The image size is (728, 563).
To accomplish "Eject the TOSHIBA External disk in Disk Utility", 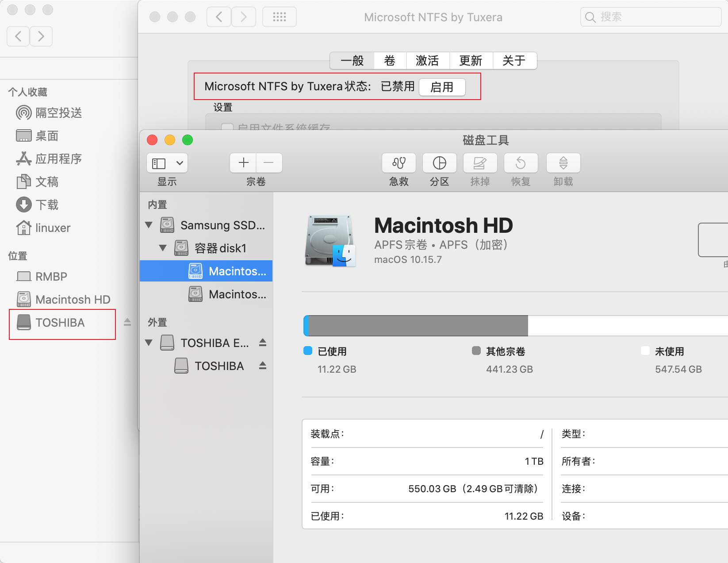I will pyautogui.click(x=263, y=343).
